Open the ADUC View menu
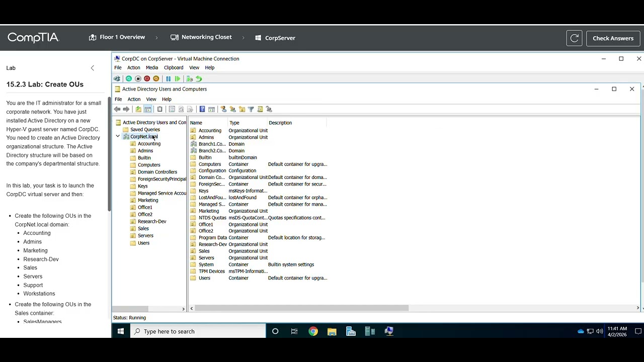644x362 pixels. (x=151, y=99)
